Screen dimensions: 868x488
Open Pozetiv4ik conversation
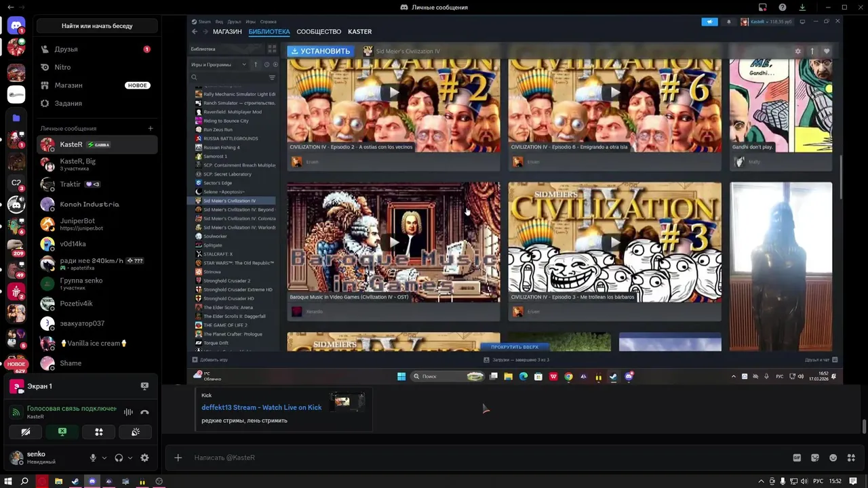[97, 304]
